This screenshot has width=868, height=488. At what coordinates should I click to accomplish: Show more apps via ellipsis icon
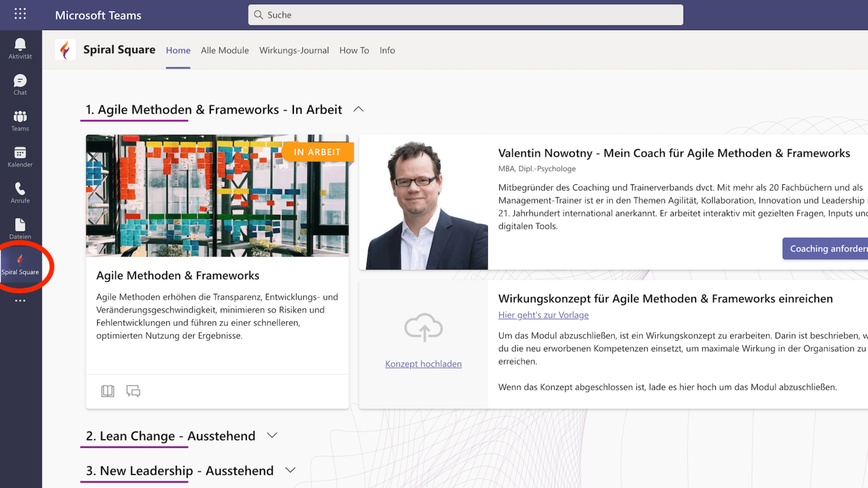pyautogui.click(x=20, y=300)
